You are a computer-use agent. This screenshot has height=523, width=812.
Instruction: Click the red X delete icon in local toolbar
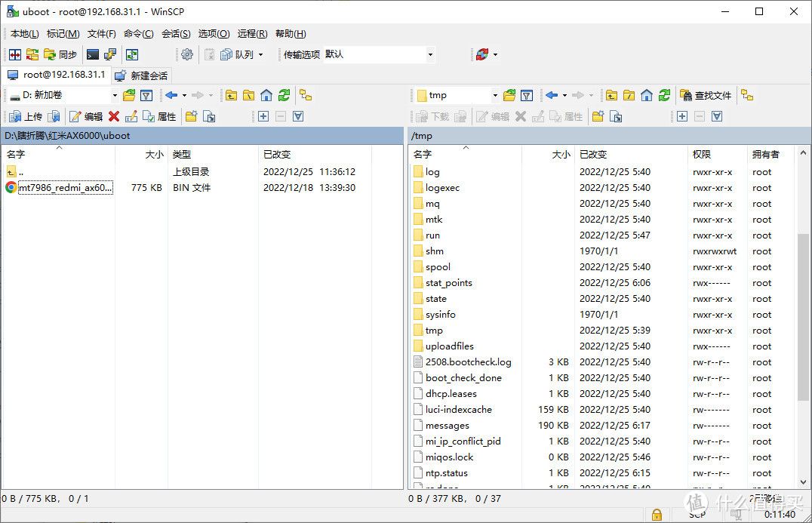(x=114, y=116)
